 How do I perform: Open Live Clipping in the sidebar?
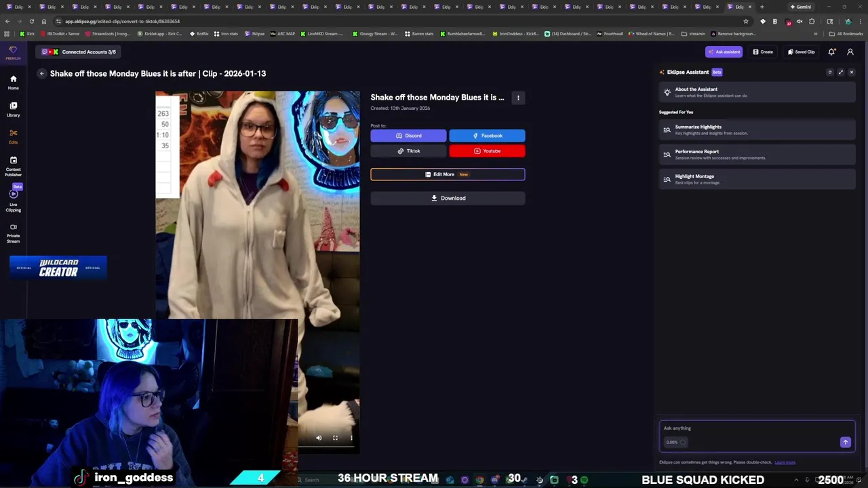[x=13, y=201]
